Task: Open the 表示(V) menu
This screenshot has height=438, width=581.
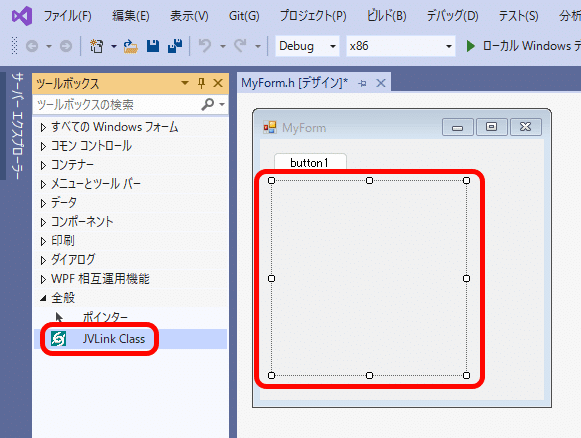Action: pos(189,16)
